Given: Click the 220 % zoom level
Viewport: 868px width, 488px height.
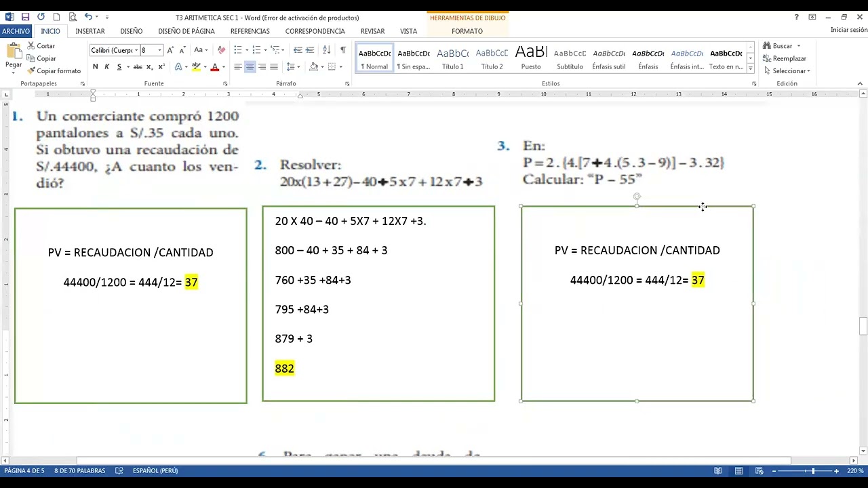Looking at the screenshot, I should [854, 470].
